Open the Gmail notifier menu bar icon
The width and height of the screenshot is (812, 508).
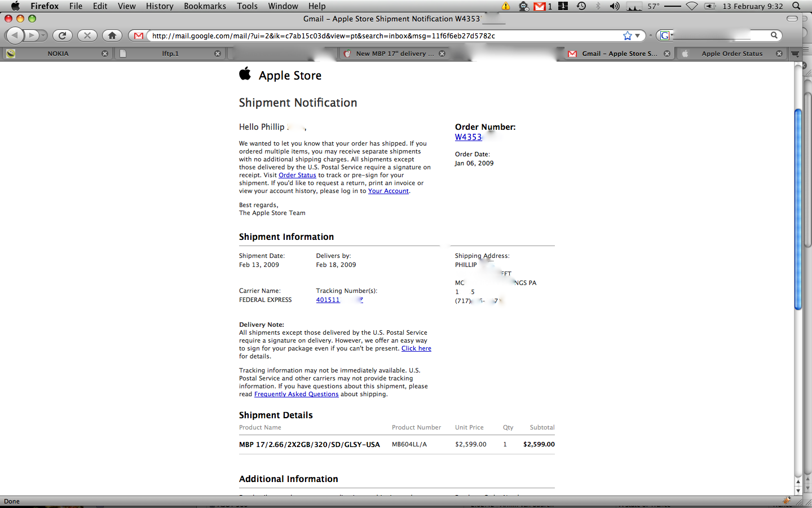tap(543, 6)
